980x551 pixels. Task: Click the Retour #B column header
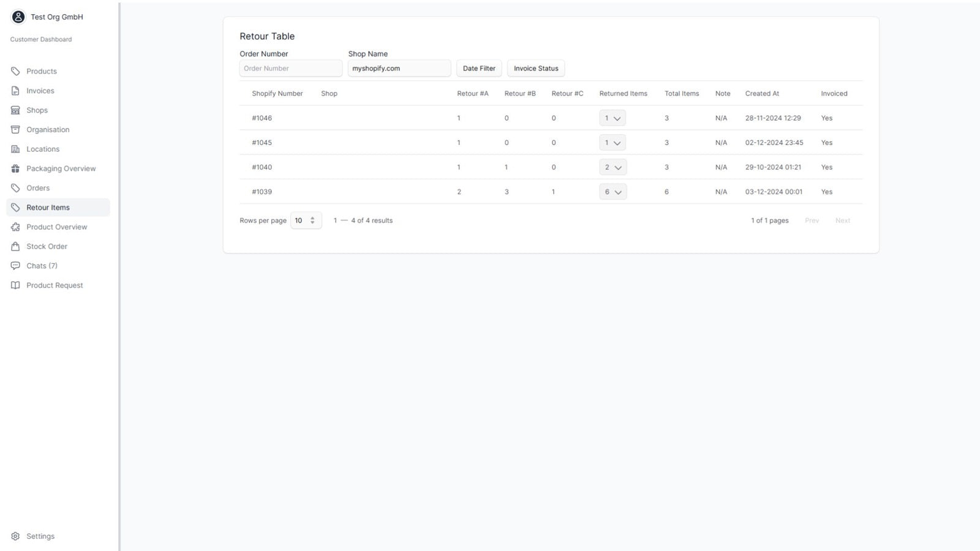520,94
